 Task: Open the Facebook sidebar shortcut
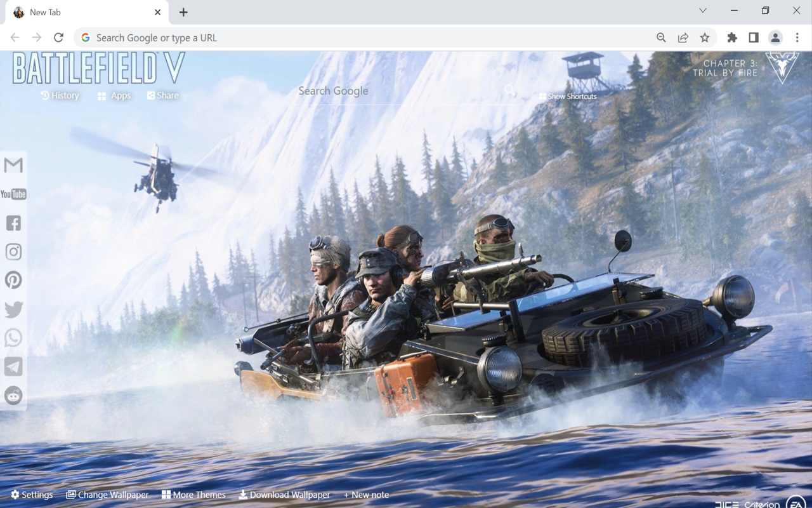13,223
